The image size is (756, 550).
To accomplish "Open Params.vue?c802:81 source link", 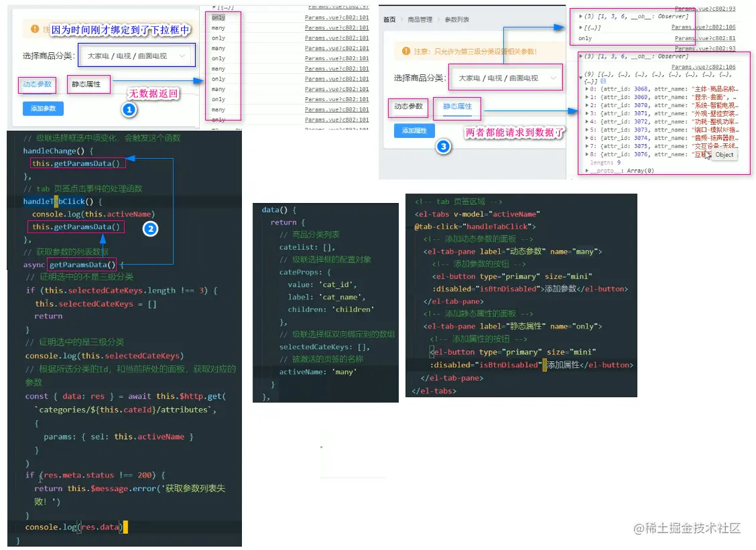I will click(x=705, y=38).
